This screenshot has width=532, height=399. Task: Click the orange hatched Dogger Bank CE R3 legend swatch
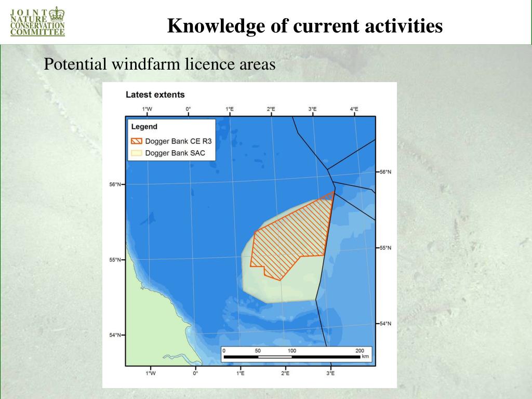(x=137, y=141)
